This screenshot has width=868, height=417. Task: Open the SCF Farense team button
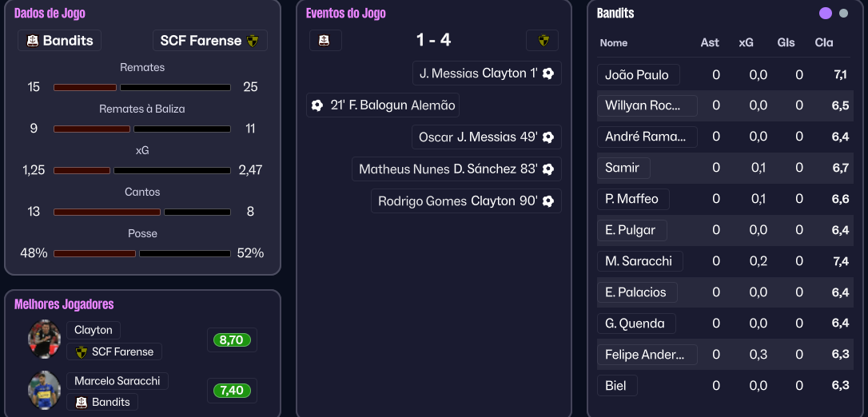tap(209, 41)
